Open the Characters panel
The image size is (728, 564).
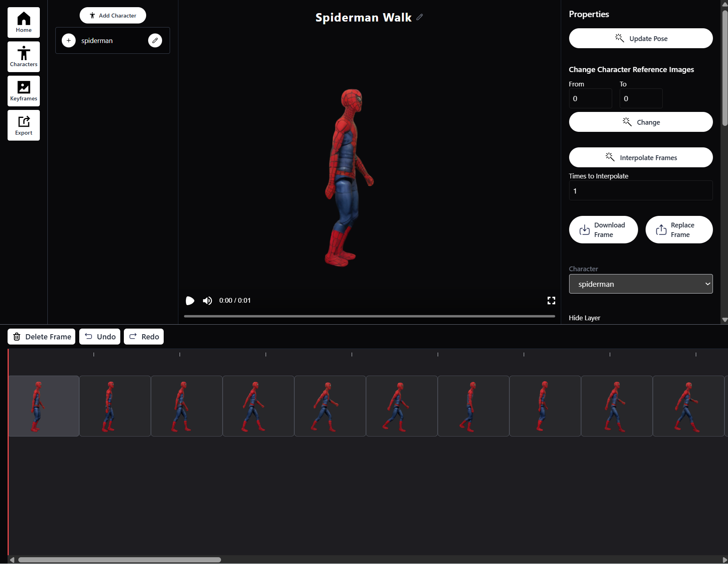click(23, 57)
